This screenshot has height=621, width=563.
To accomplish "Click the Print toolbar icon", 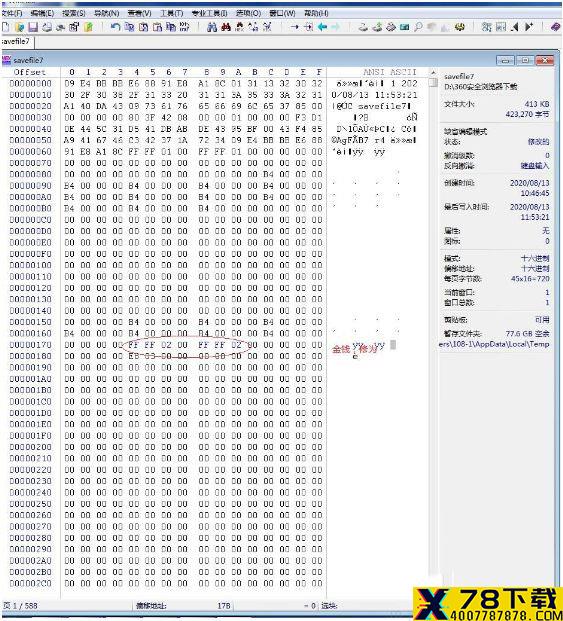I will [47, 27].
